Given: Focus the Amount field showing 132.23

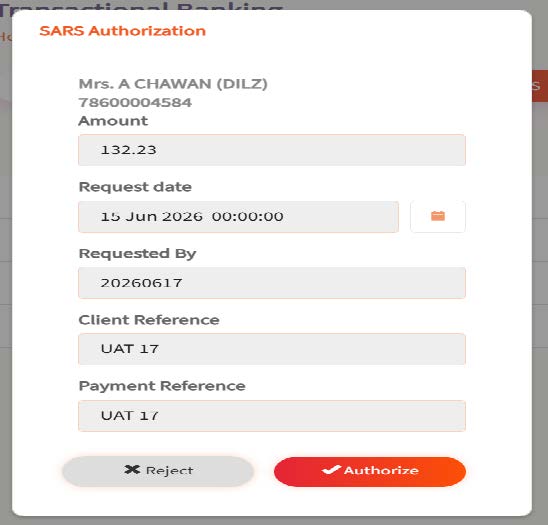Looking at the screenshot, I should click(x=272, y=150).
